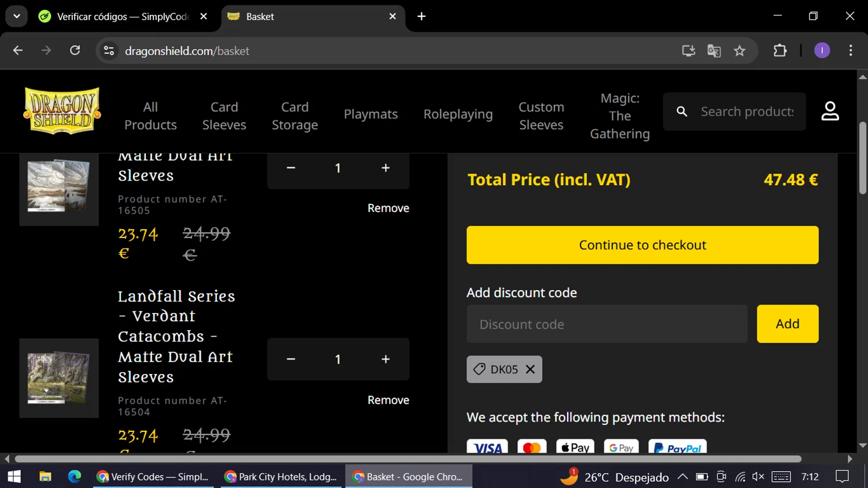The image size is (868, 488).
Task: Open the translate page icon
Action: 714,51
